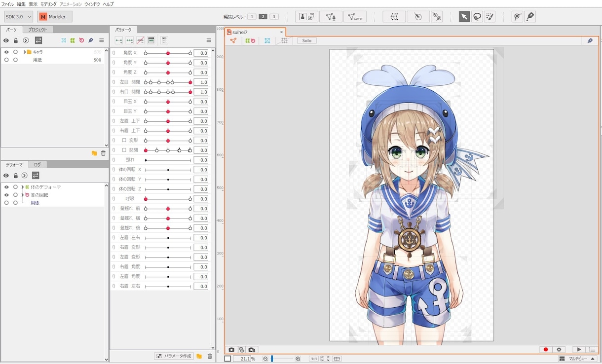
Task: Open the warp deformer creation tool
Action: pos(394,16)
